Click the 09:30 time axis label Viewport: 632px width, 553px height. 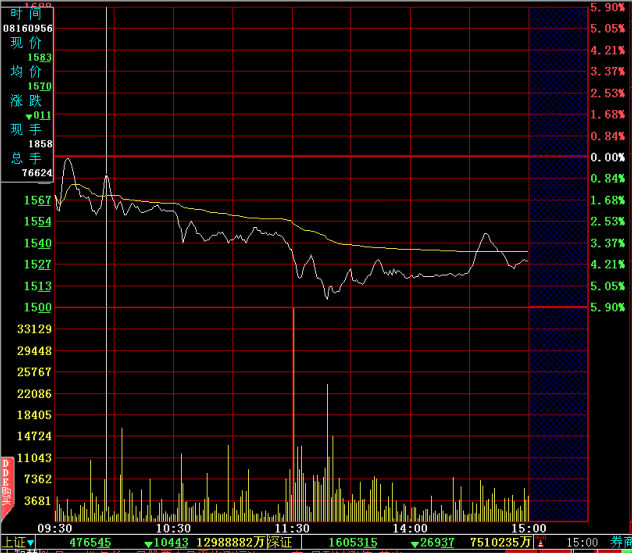(54, 528)
